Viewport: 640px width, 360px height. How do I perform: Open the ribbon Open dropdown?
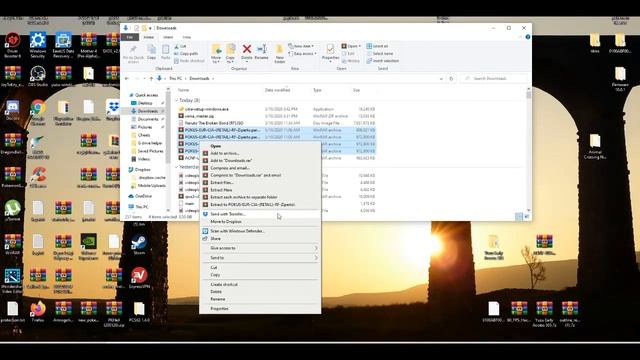coord(351,46)
